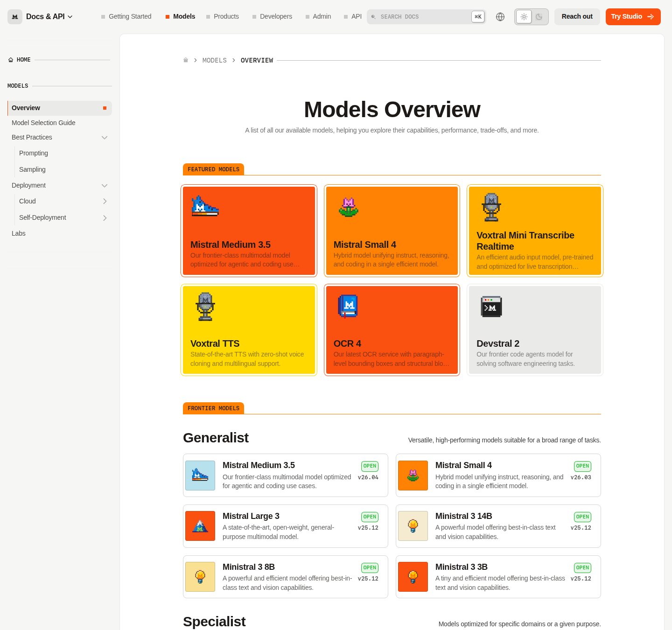Click the FEATURED MODELS section label
Image resolution: width=672 pixels, height=630 pixels.
[x=213, y=169]
